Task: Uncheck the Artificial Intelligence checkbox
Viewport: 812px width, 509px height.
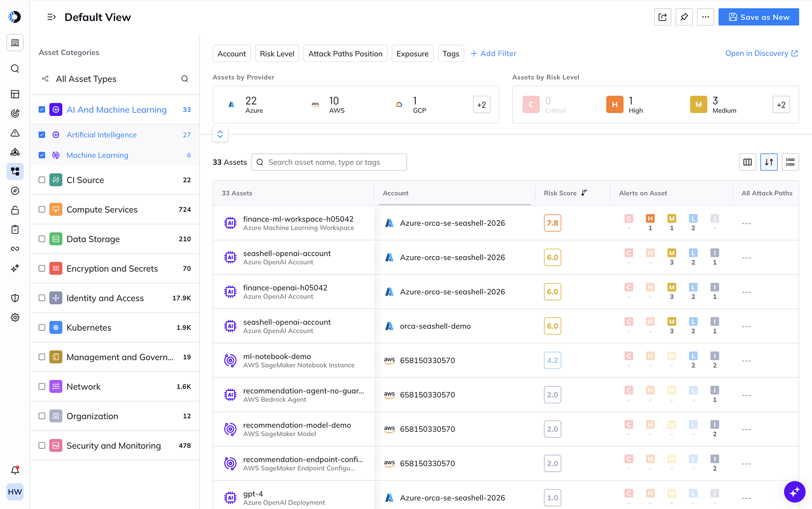Action: coord(42,134)
